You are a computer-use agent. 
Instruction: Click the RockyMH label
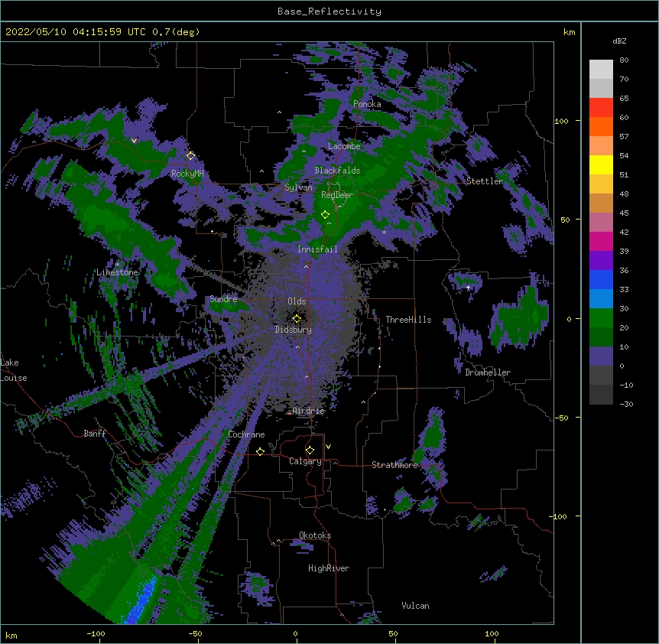[187, 174]
